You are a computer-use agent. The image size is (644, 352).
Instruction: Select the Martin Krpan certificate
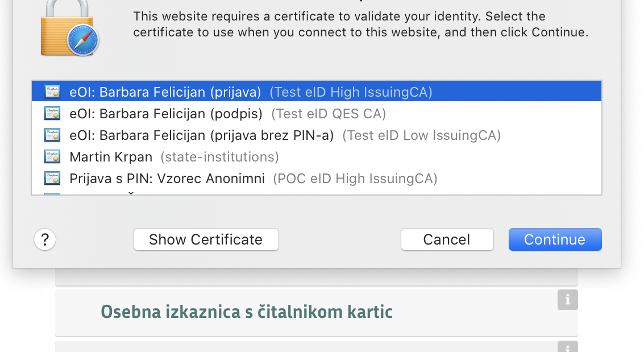coord(317,157)
